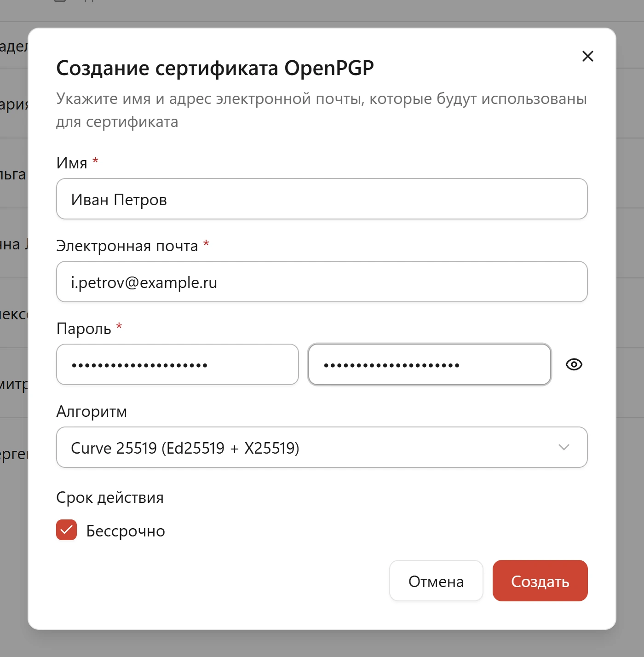Focus the Имя input field
644x657 pixels.
tap(322, 199)
